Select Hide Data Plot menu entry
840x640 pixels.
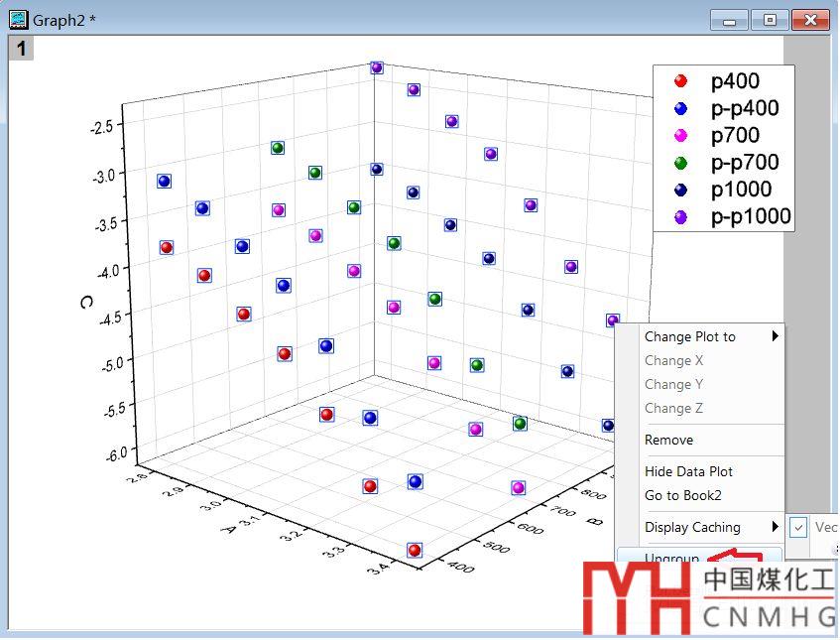[x=688, y=471]
